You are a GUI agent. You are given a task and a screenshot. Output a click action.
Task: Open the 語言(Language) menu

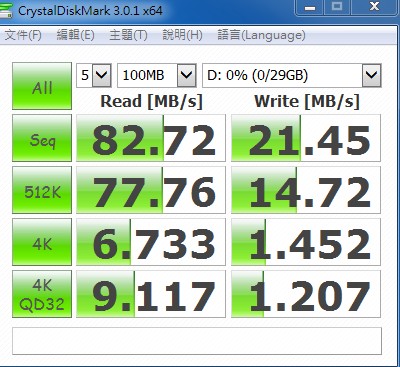[x=261, y=35]
